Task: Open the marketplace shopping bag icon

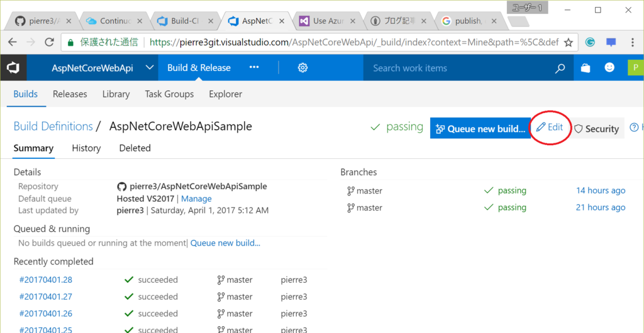Action: tap(586, 68)
